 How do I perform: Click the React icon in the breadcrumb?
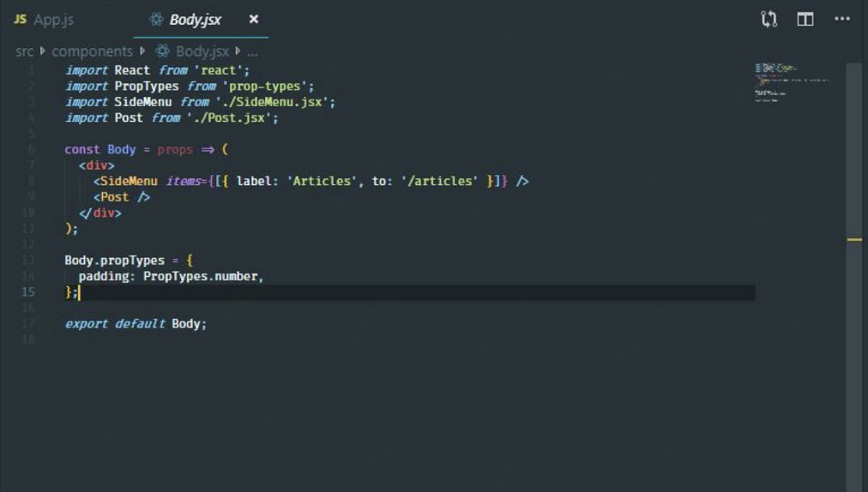click(x=162, y=51)
